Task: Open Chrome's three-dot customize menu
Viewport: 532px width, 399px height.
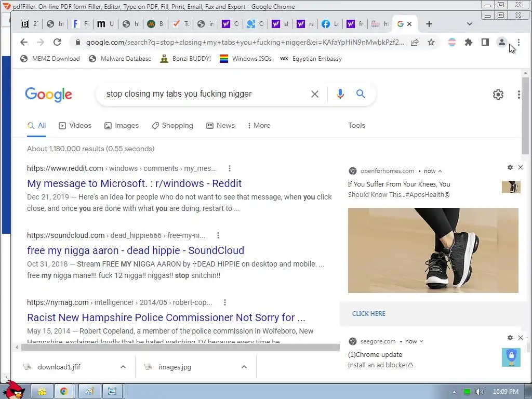Action: (518, 43)
